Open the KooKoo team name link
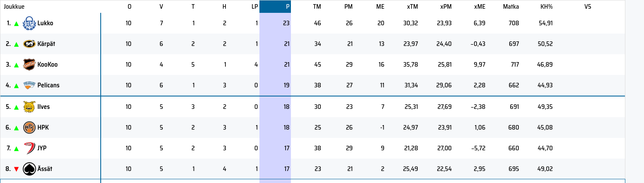The height and width of the screenshot is (183, 644). pyautogui.click(x=47, y=65)
